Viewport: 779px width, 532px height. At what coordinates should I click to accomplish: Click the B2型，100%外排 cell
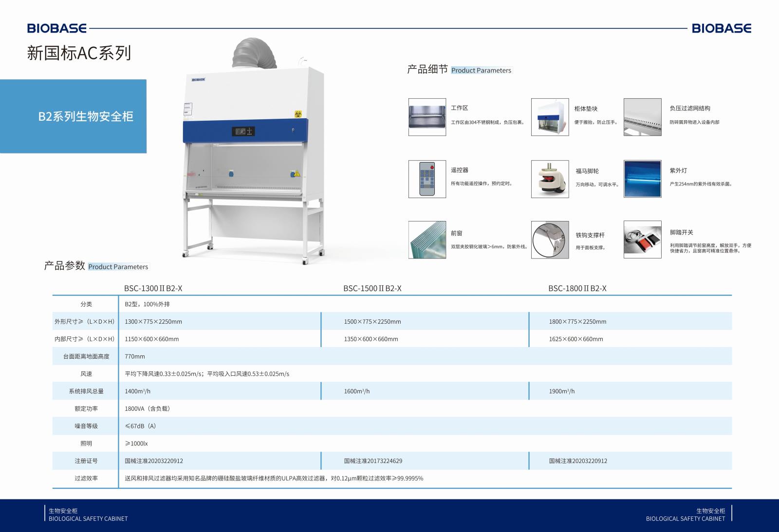point(147,304)
